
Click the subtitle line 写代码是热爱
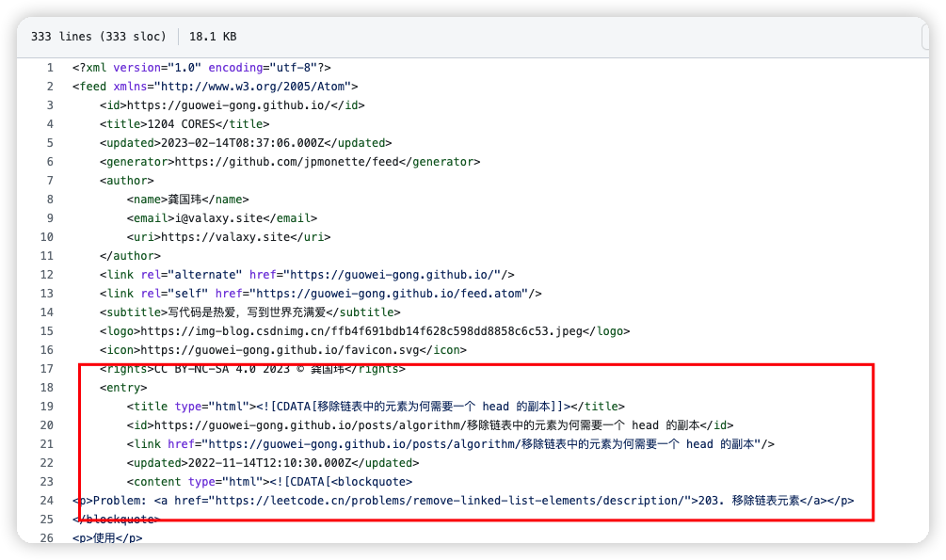coord(249,312)
